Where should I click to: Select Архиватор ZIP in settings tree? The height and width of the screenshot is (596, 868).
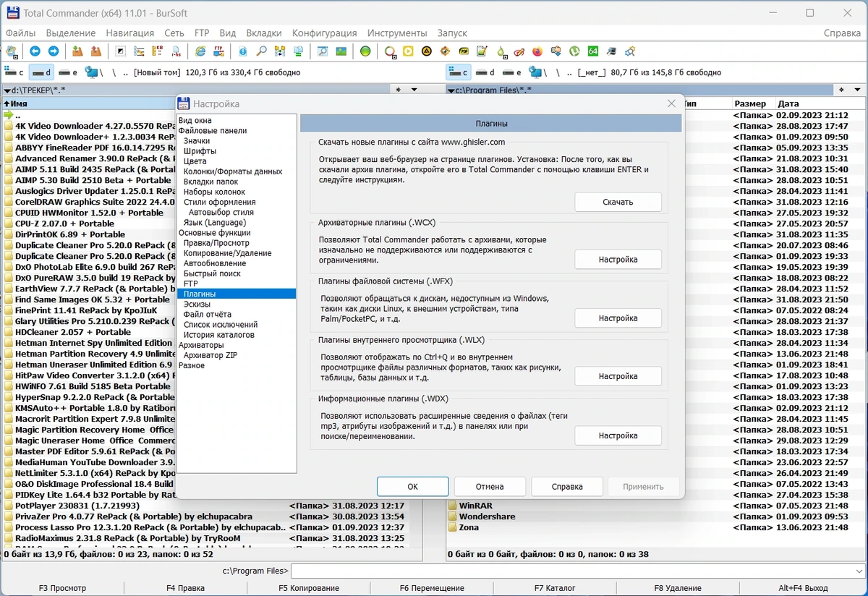210,355
